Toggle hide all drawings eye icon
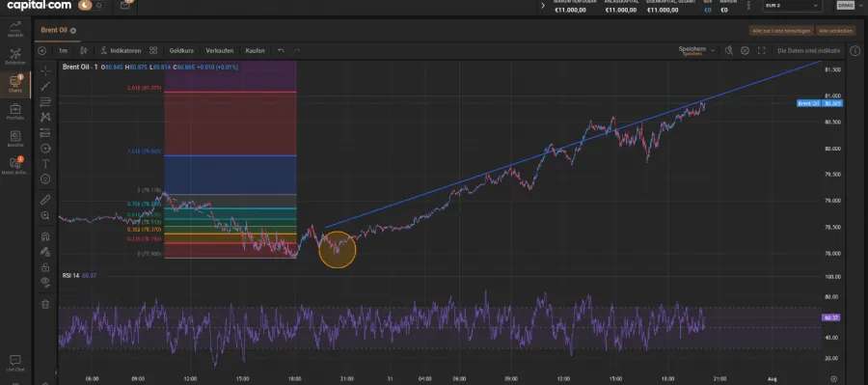This screenshot has height=385, width=868. click(45, 282)
